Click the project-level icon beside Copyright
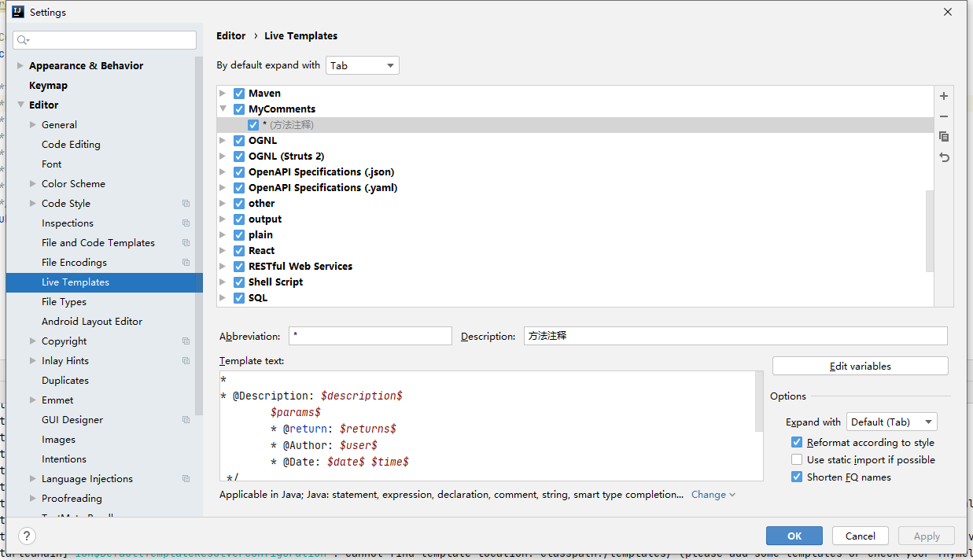The width and height of the screenshot is (973, 560). (x=186, y=341)
